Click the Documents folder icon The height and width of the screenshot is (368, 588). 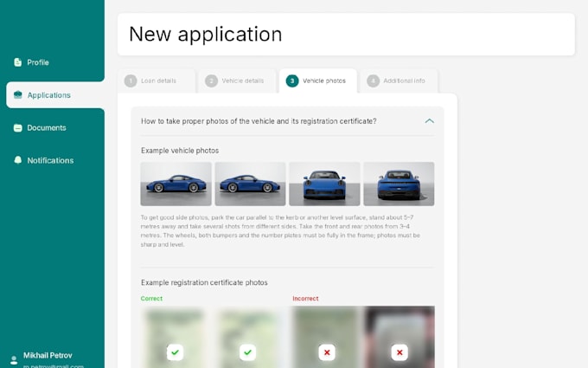click(17, 127)
